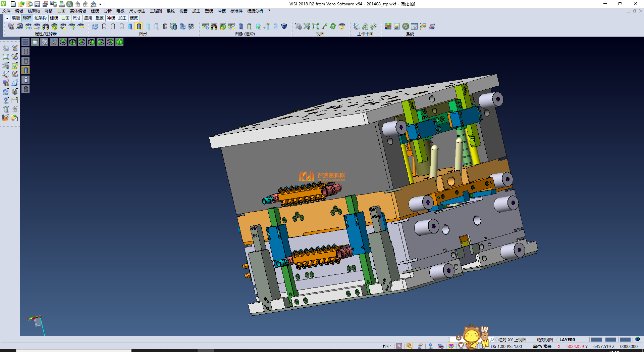Click the solid green cube view icon
This screenshot has width=644, height=352.
[119, 42]
